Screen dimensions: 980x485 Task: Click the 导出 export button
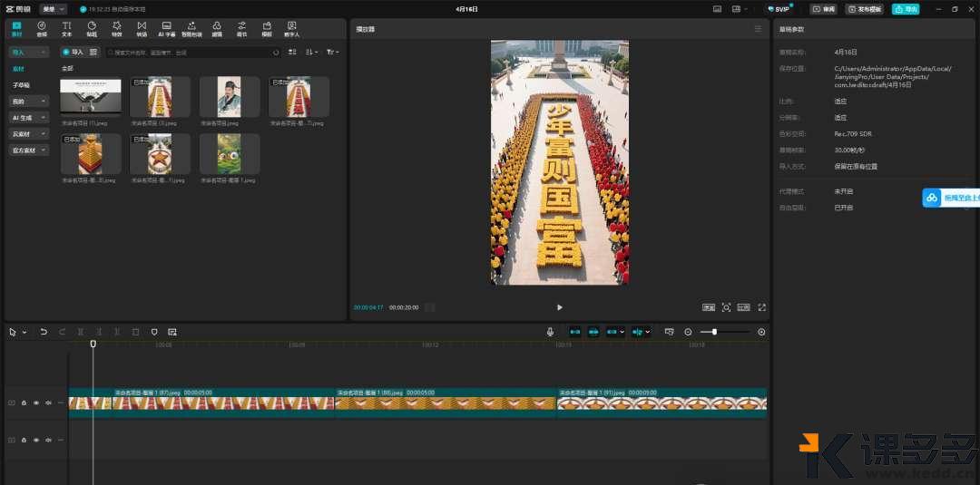coord(905,9)
